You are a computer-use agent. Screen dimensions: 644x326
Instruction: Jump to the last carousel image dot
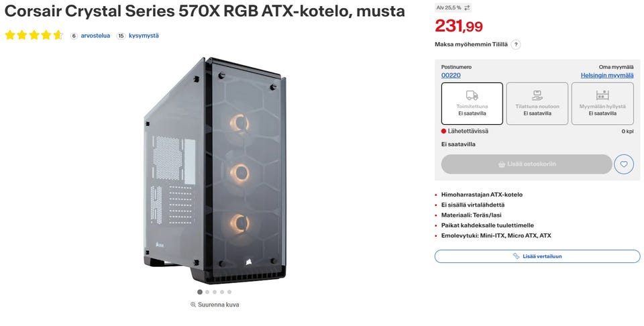[229, 292]
